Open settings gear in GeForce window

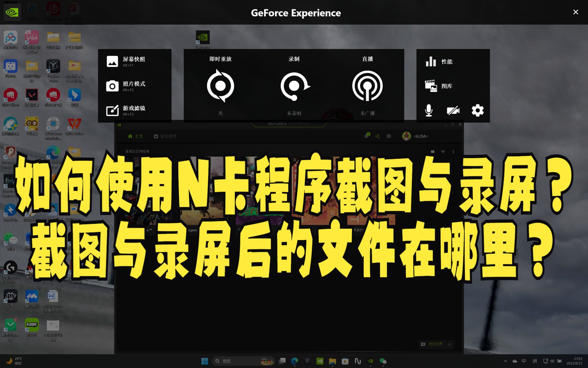[388, 136]
